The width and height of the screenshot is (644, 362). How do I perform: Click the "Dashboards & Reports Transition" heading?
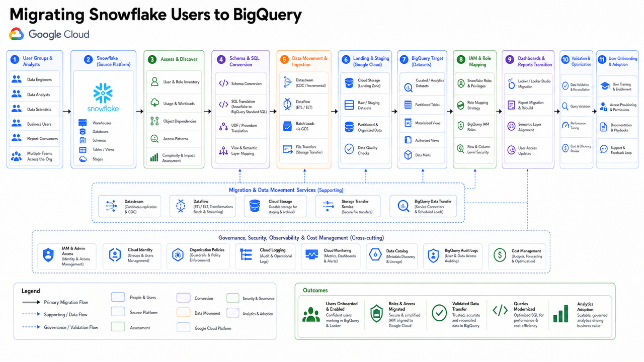click(x=534, y=61)
